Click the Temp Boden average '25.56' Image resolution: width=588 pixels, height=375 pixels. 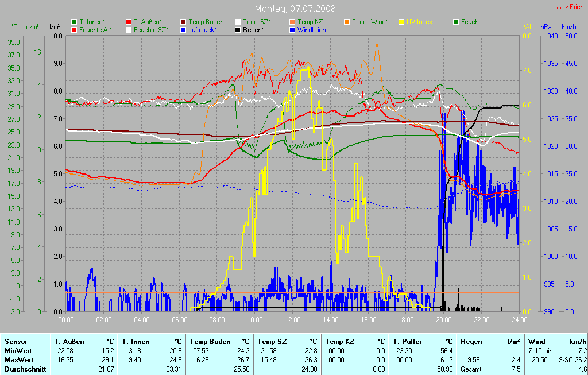(x=242, y=369)
